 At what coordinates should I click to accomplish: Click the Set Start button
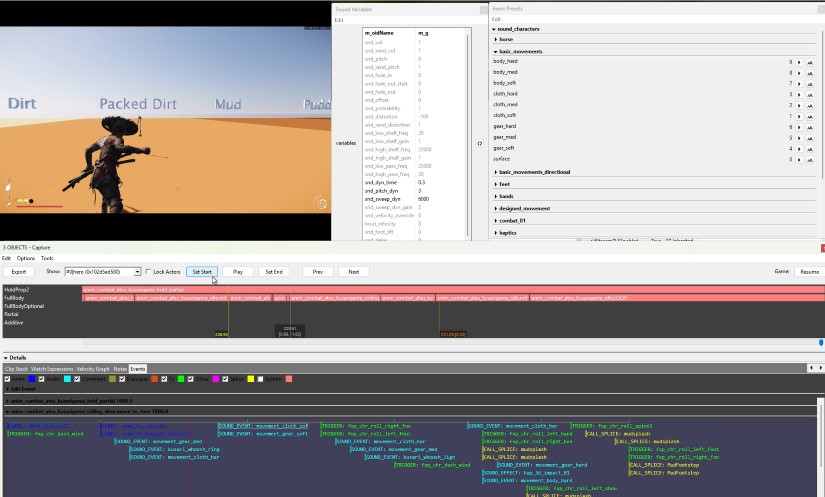(201, 271)
